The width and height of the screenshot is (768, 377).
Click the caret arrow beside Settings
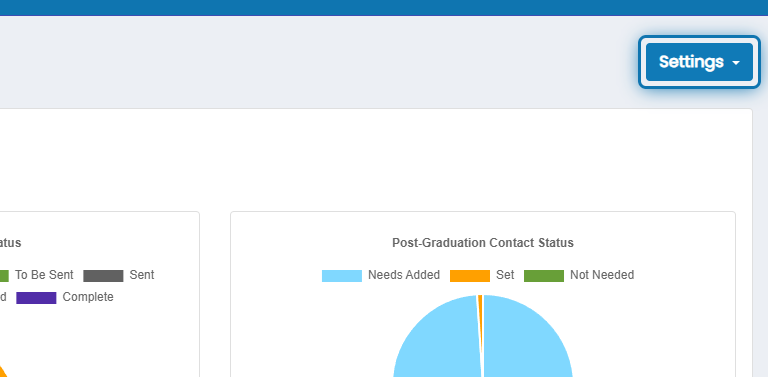[736, 63]
